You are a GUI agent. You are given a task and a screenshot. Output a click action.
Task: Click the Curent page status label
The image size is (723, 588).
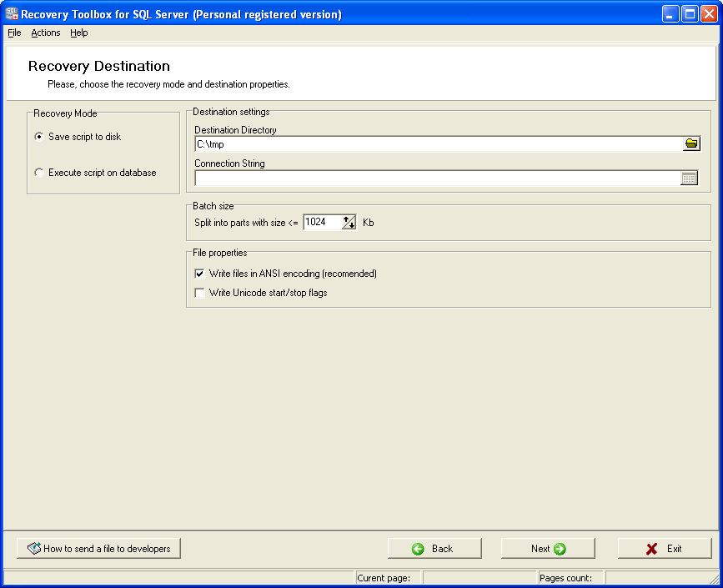pyautogui.click(x=384, y=578)
